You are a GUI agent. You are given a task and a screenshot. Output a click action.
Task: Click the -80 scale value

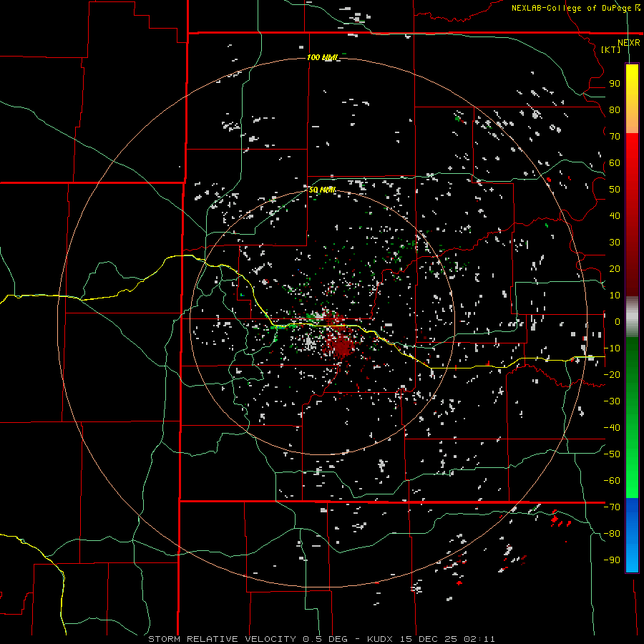pyautogui.click(x=612, y=534)
